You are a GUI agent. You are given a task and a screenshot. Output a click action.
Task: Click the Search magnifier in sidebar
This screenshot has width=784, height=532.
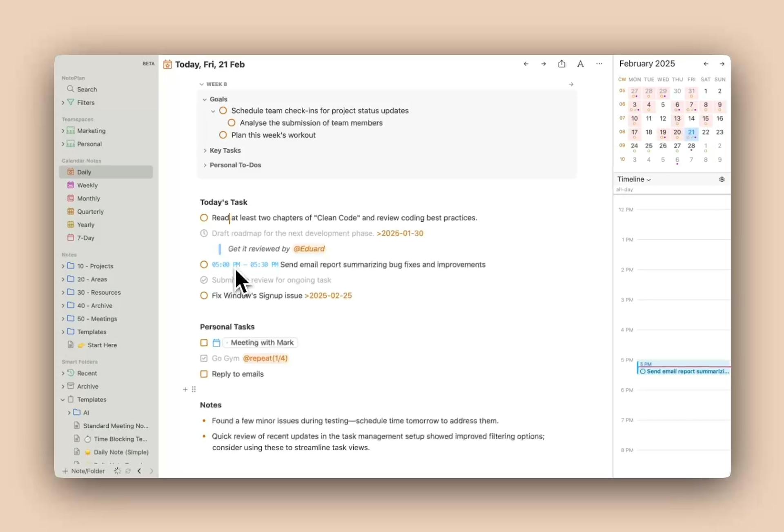pos(71,89)
